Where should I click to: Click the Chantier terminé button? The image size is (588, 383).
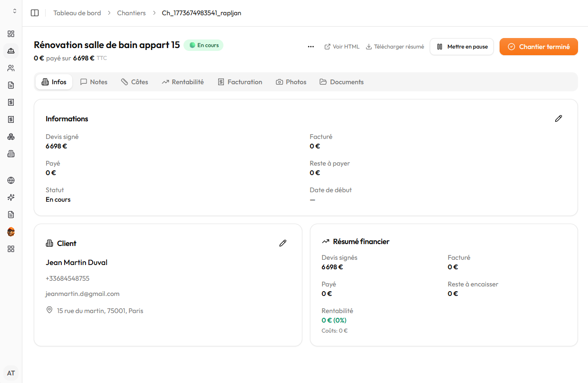click(539, 47)
